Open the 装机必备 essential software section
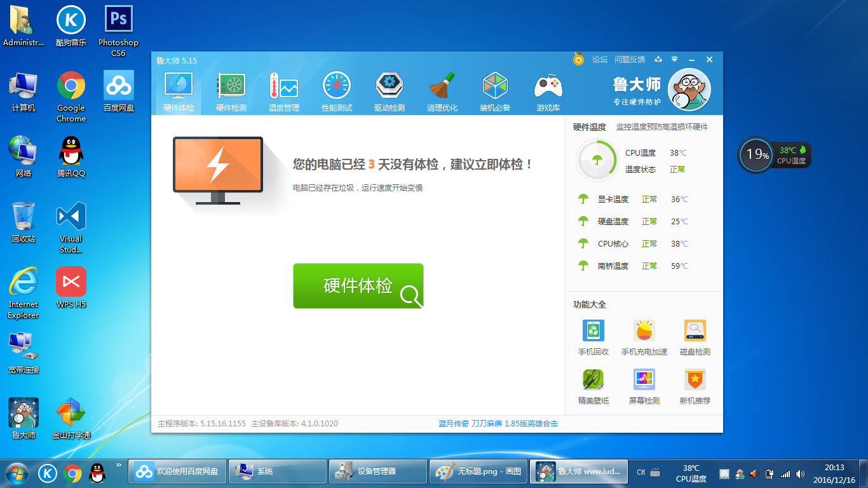Screen dimensions: 868x488 494,92
